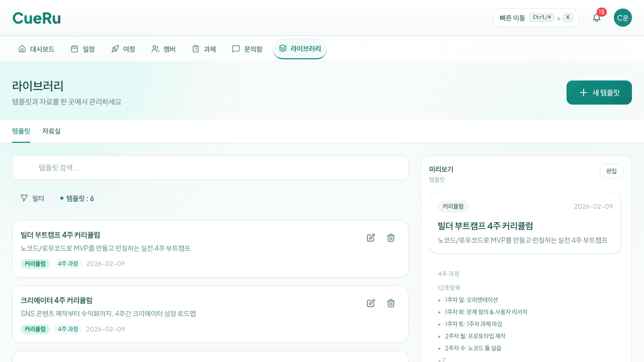Switch to the 자료실 tab

(x=51, y=131)
